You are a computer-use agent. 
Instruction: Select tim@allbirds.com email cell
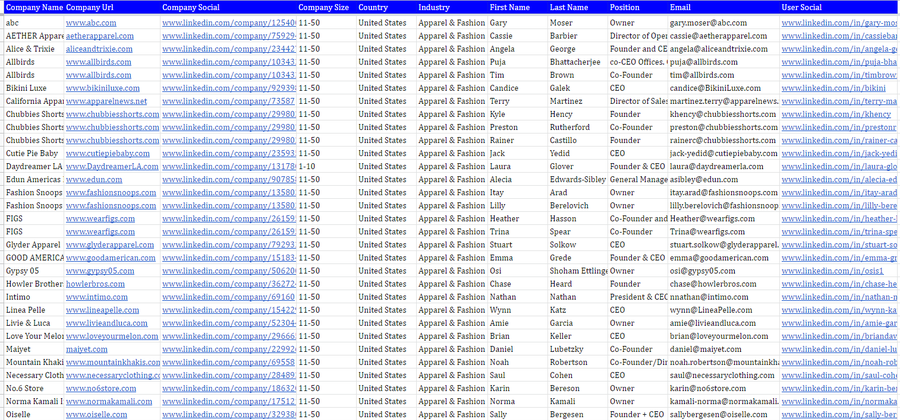(724, 75)
